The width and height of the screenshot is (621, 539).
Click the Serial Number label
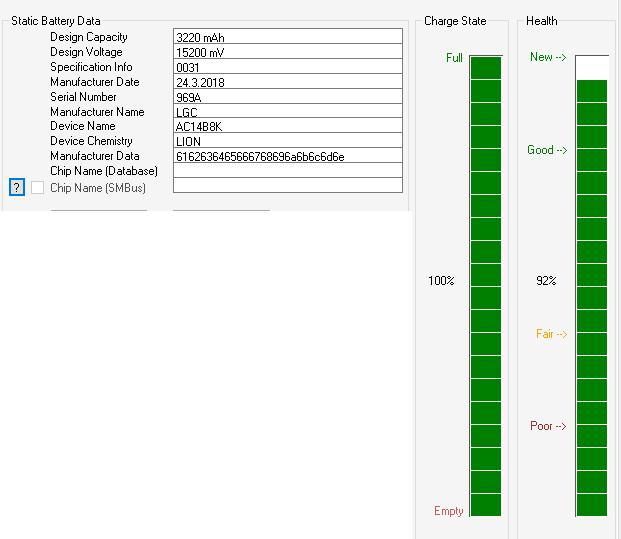click(83, 97)
